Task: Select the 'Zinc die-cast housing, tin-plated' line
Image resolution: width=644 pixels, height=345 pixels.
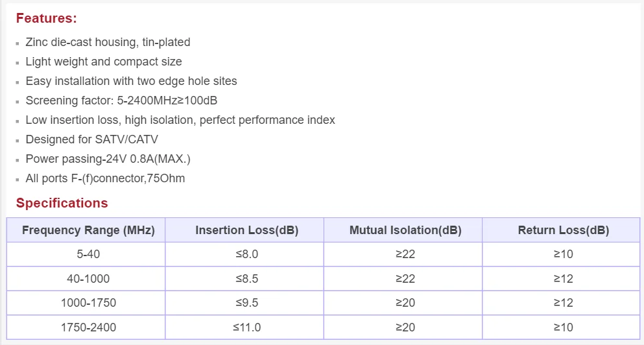Action: (108, 42)
